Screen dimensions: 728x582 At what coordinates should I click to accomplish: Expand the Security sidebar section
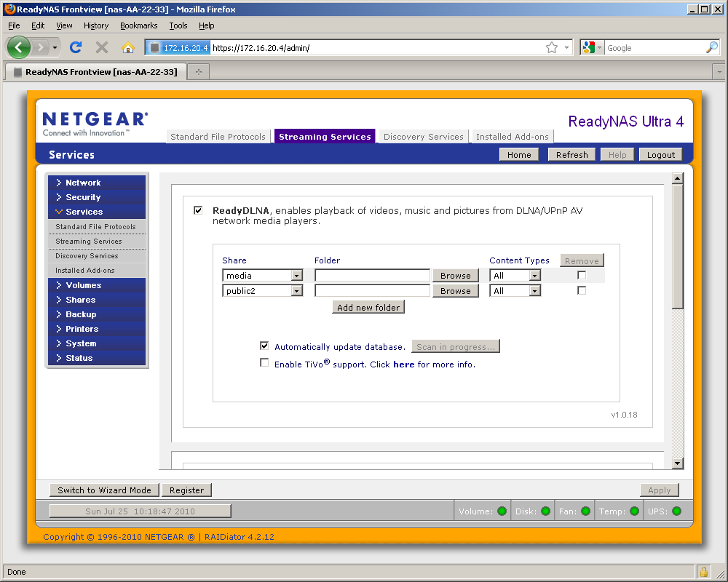click(97, 196)
